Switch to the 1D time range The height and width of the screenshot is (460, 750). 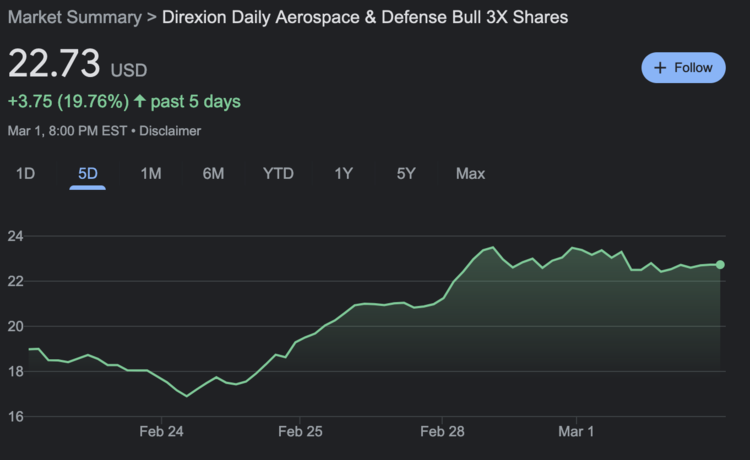tap(25, 174)
